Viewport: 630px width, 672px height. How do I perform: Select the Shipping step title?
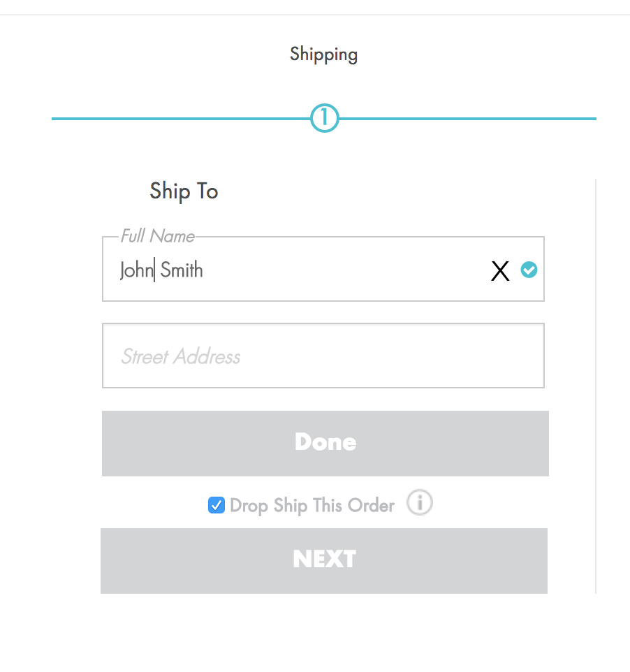(x=323, y=54)
